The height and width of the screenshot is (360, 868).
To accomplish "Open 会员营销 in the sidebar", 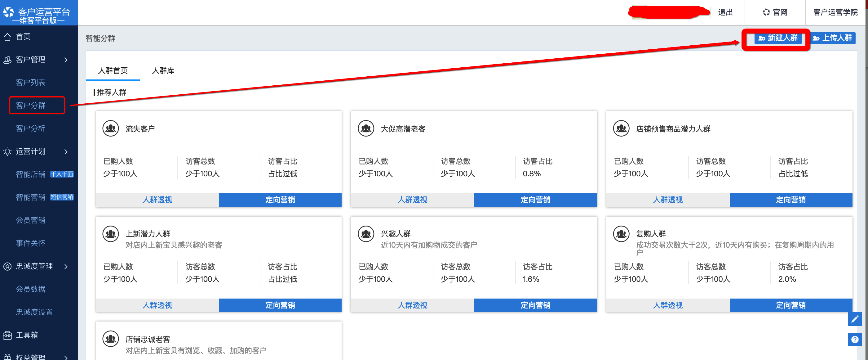I will [31, 220].
